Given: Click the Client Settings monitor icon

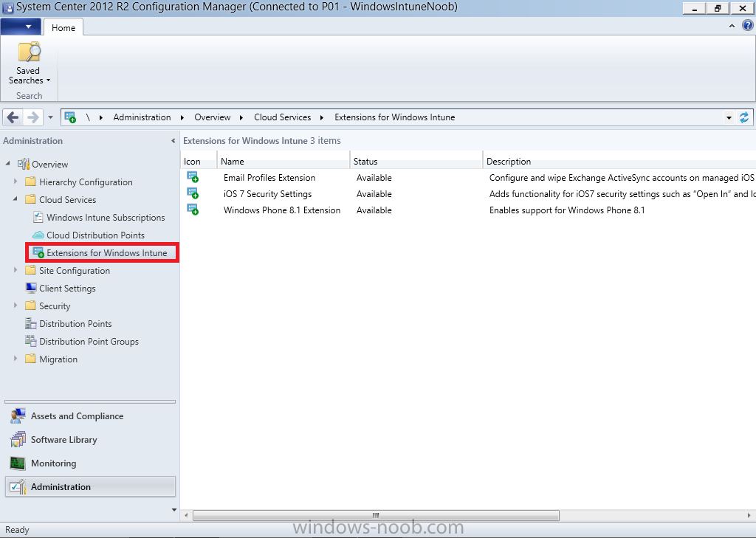Looking at the screenshot, I should [x=31, y=289].
